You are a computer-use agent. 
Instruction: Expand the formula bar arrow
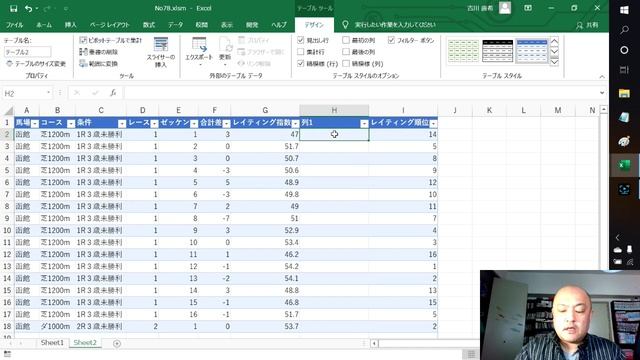(x=602, y=93)
